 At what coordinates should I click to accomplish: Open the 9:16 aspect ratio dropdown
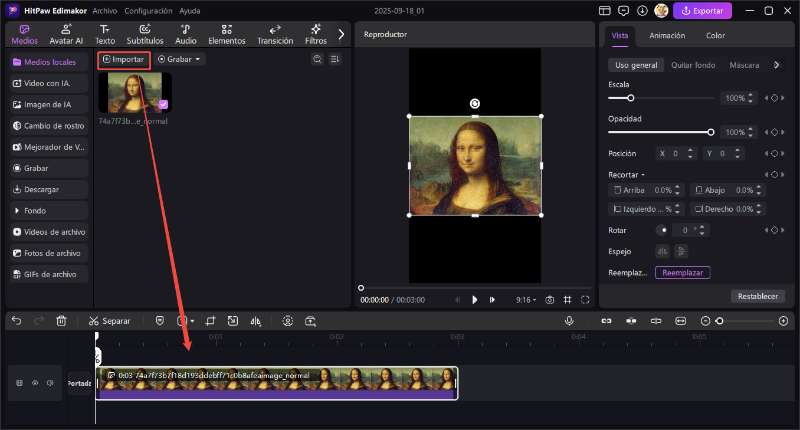click(x=526, y=300)
